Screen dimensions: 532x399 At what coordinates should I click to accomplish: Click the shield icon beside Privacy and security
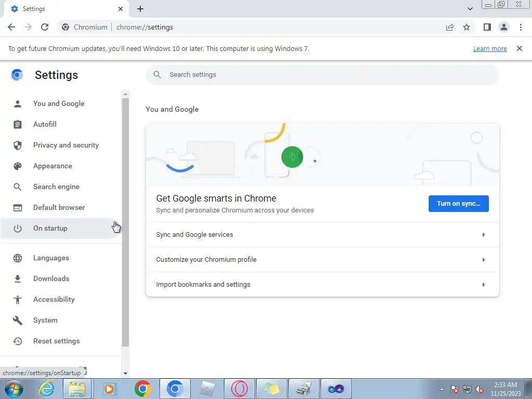[18, 145]
